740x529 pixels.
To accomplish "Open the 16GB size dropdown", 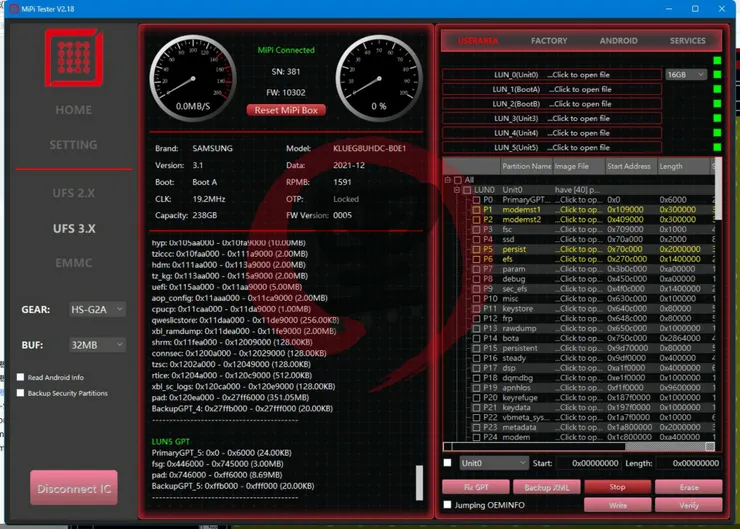I will [686, 75].
